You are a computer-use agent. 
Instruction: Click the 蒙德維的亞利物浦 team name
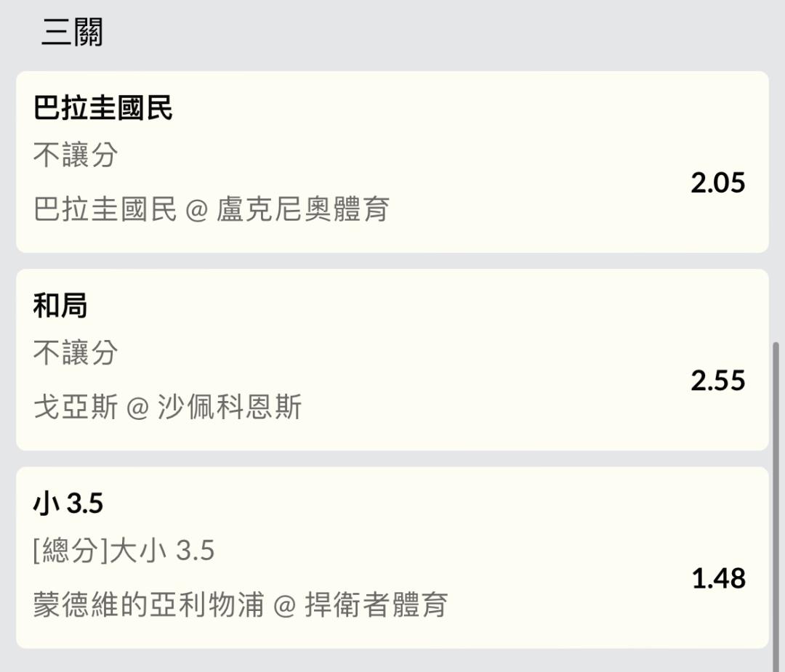[148, 604]
